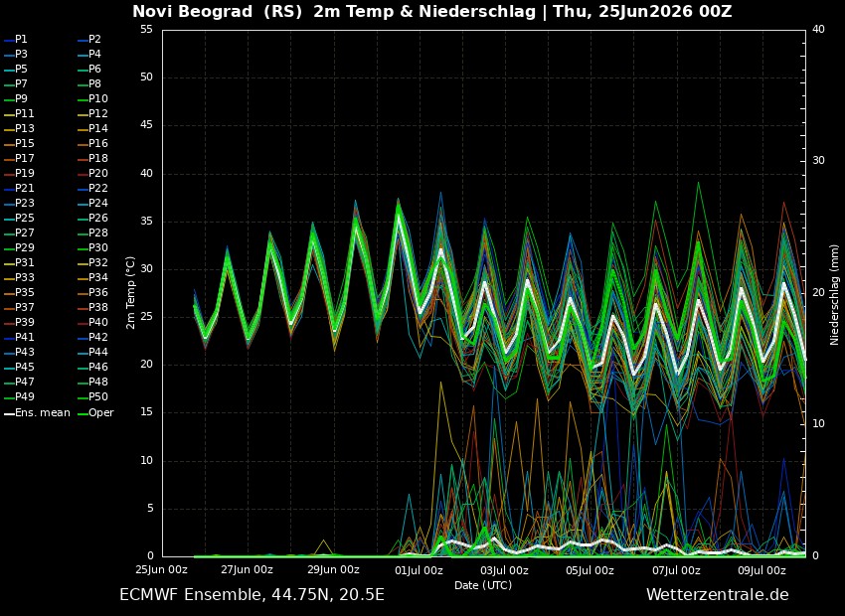Image resolution: width=845 pixels, height=616 pixels.
Task: Click the P1 legend entry
Action: point(16,40)
